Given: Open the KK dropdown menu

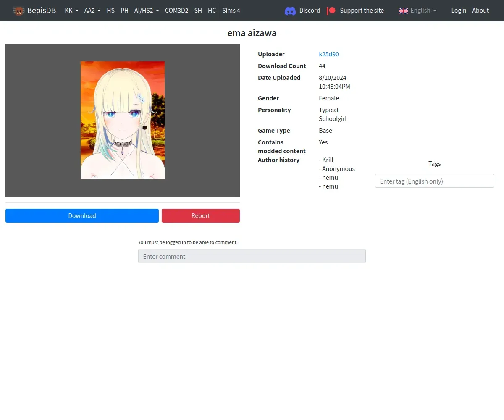Looking at the screenshot, I should (71, 10).
